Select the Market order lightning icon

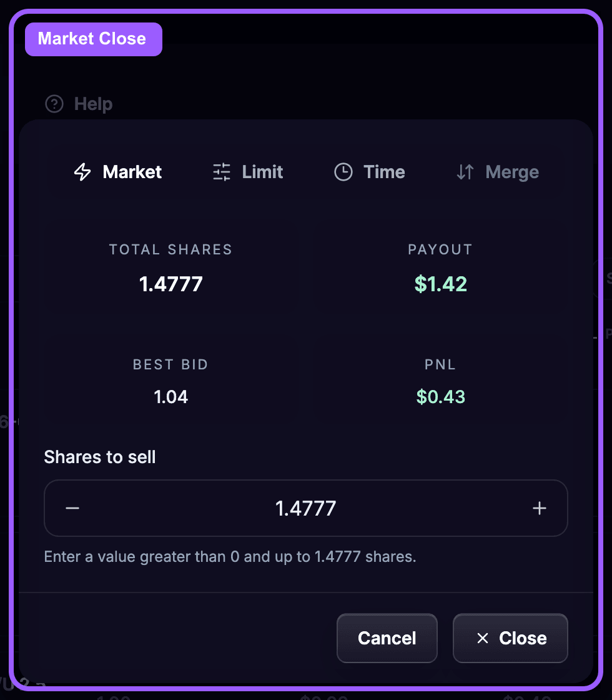pyautogui.click(x=82, y=172)
